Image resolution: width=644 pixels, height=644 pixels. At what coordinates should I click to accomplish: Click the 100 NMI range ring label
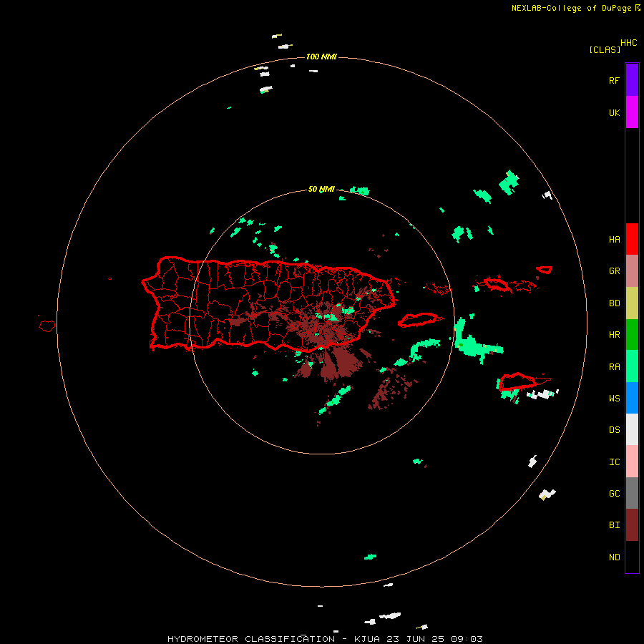(321, 57)
